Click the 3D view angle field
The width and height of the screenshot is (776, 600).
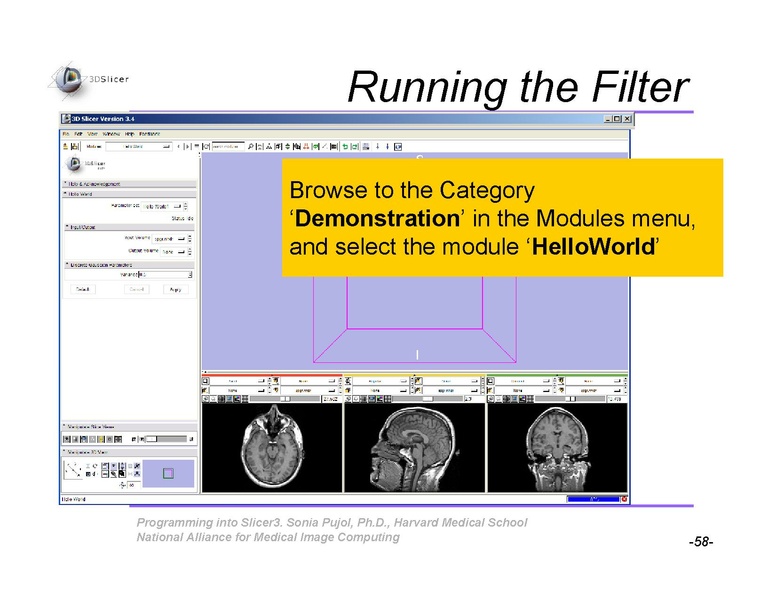[132, 485]
